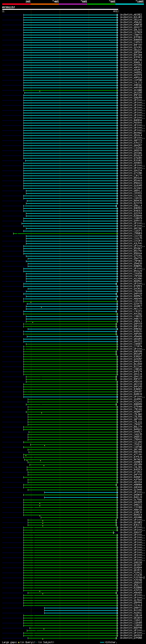Select hit UniRef100_A5ALB2
Screen dimensions: 146x644
(131, 22)
